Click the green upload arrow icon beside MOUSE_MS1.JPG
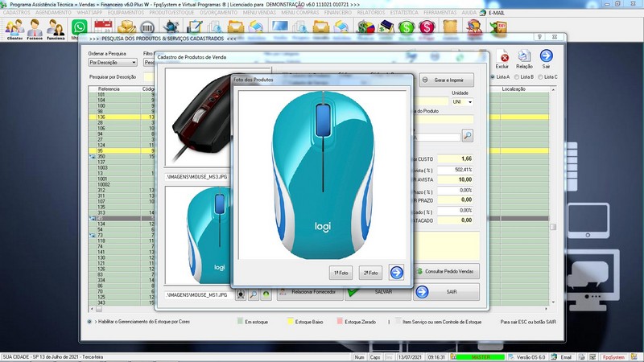The image size is (644, 362). click(x=266, y=294)
